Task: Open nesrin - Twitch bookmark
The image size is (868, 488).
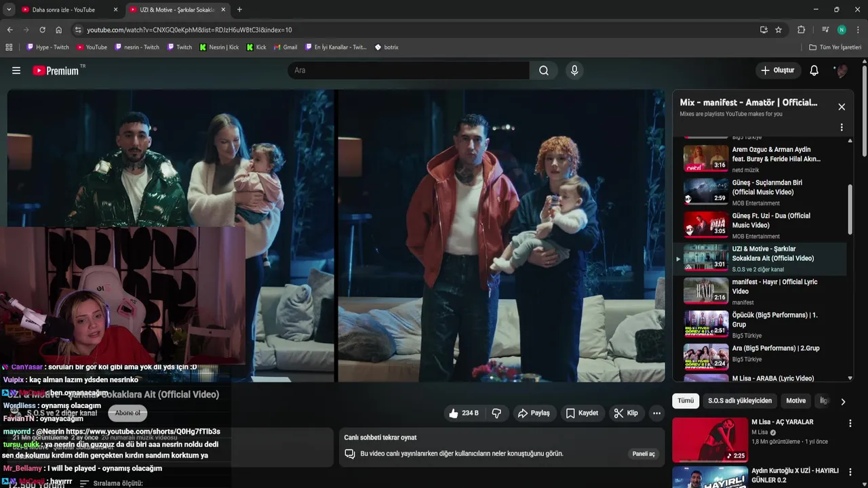Action: coord(137,47)
